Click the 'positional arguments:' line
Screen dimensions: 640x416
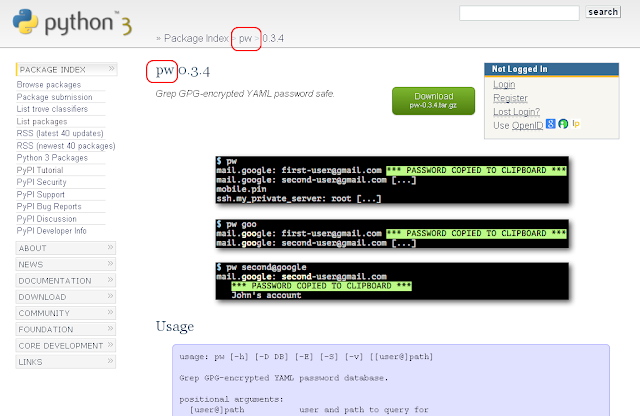pyautogui.click(x=231, y=399)
